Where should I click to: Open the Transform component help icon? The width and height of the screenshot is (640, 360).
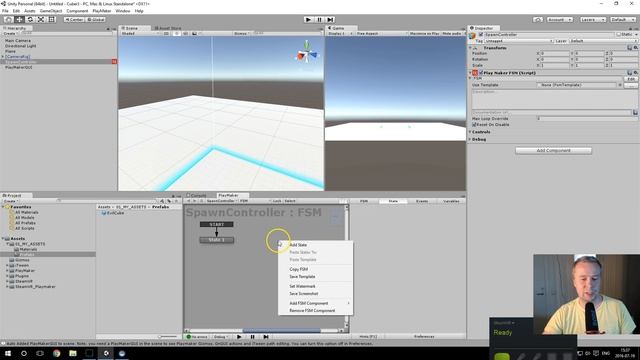[629, 48]
